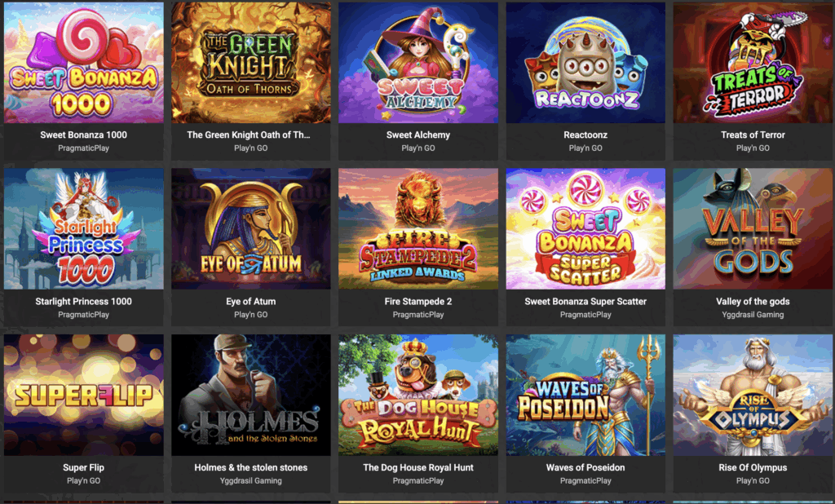This screenshot has width=835, height=504.
Task: Launch the Sweet Alchemy game tile
Action: click(x=418, y=62)
